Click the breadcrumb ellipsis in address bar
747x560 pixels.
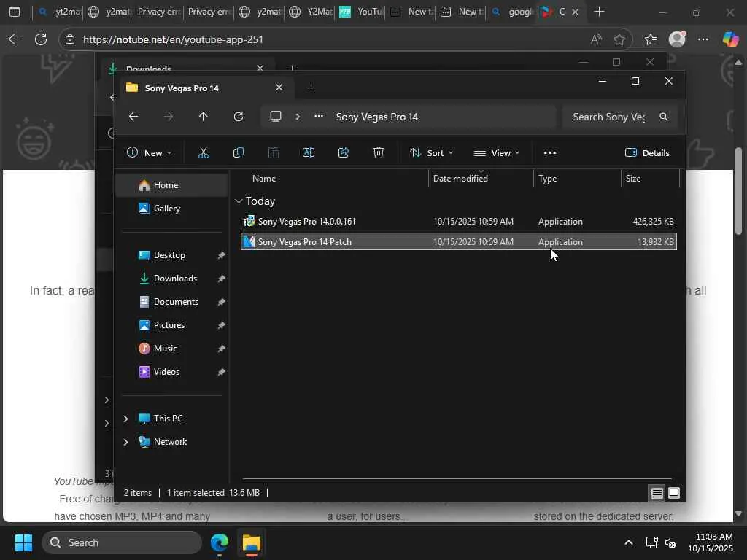(x=319, y=117)
